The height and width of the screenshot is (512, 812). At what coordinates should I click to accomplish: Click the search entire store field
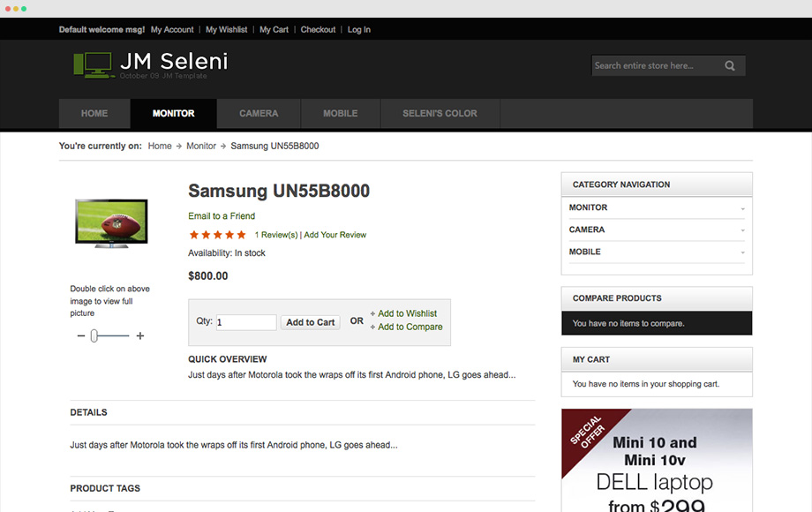point(657,65)
